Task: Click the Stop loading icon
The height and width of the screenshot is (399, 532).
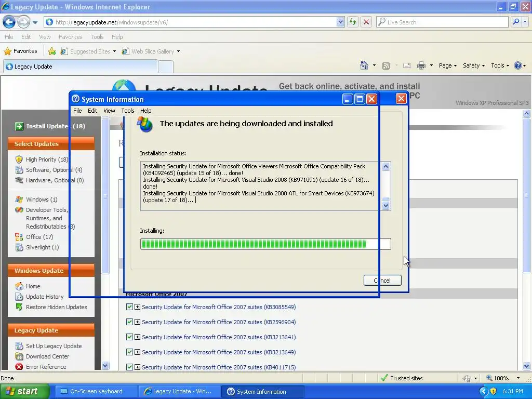Action: click(x=366, y=22)
